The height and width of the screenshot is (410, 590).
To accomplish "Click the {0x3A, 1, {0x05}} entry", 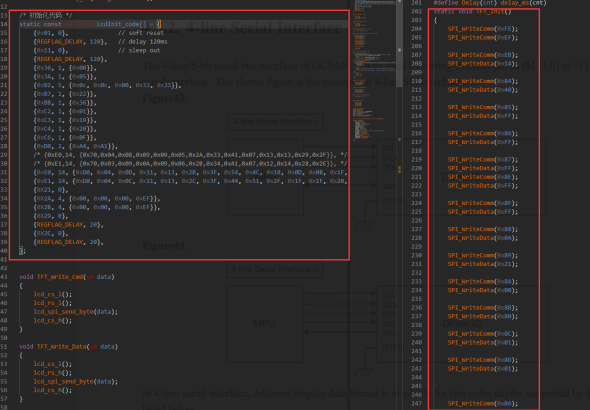I will coord(65,76).
